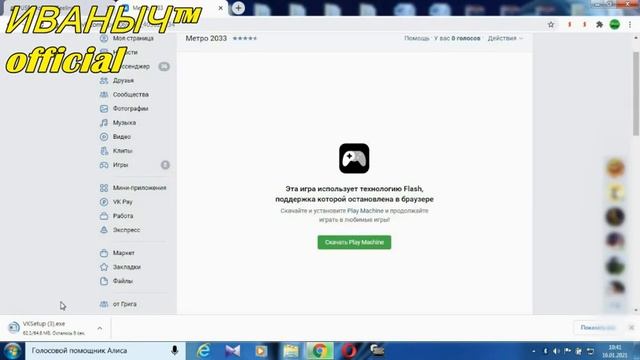The image size is (640, 360).
Task: Open the Файлы menu item
Action: point(122,281)
